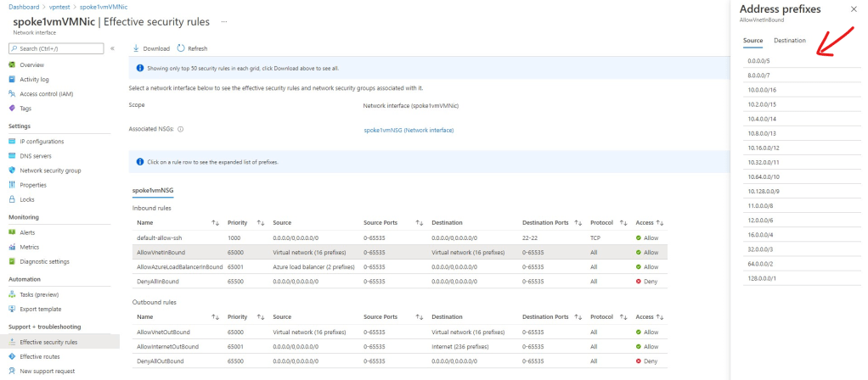
Task: Click the Refresh icon
Action: pyautogui.click(x=181, y=48)
